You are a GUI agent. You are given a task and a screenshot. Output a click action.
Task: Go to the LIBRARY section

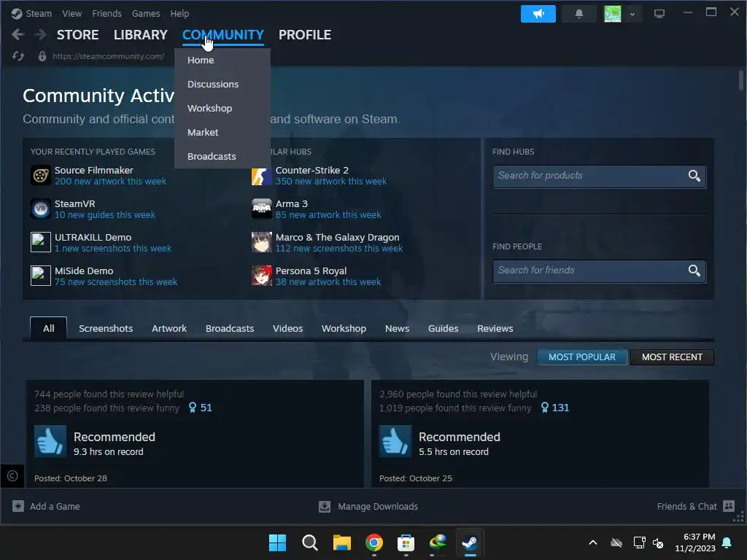[x=141, y=35]
